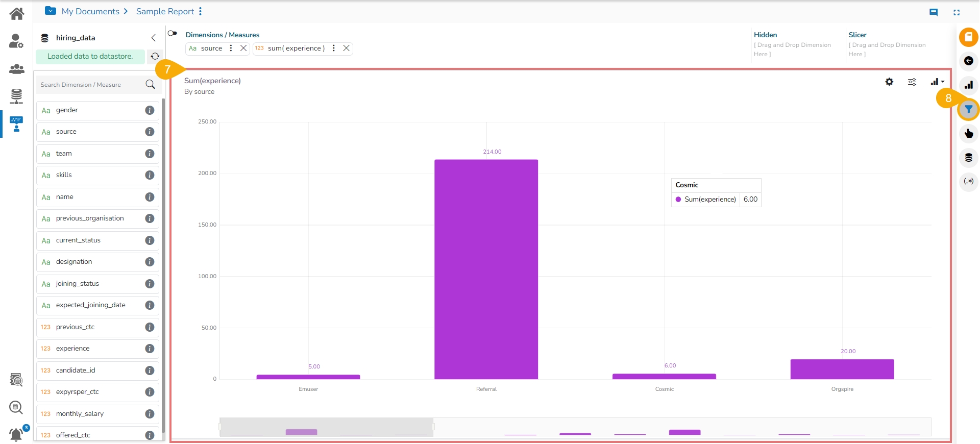Open chart properties sliders icon

[912, 82]
